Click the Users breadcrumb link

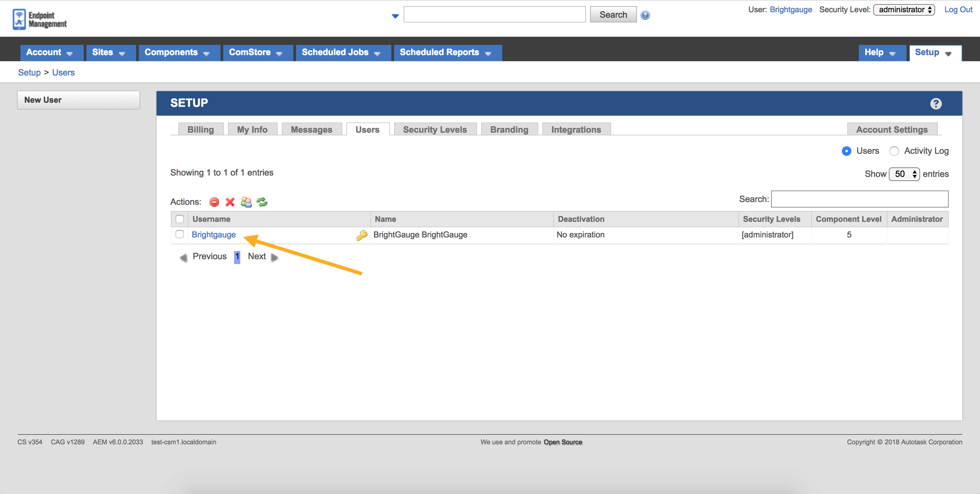64,72
